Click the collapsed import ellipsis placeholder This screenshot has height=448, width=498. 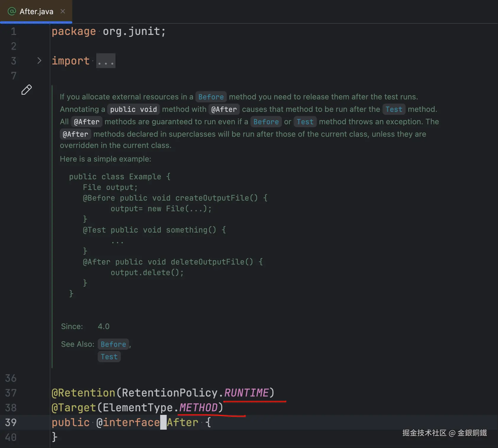coord(106,61)
